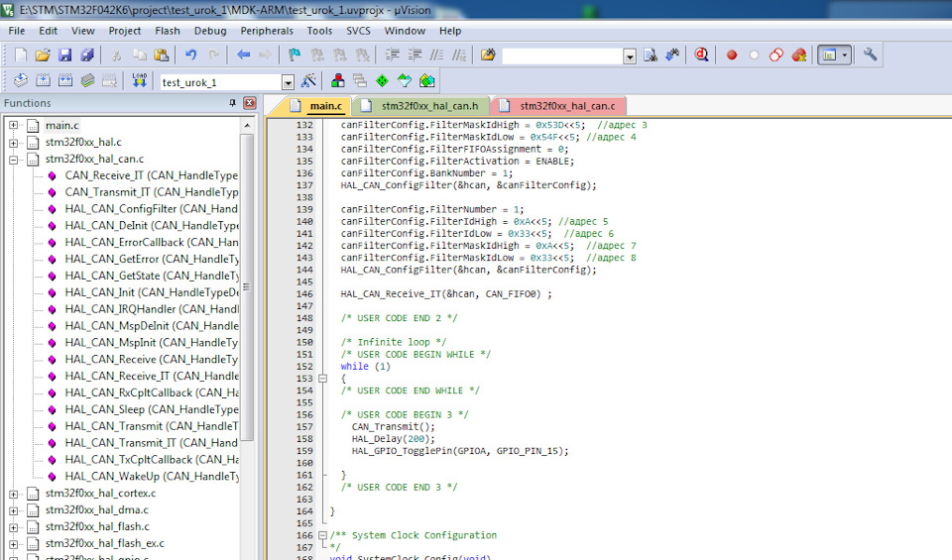Screen dimensions: 952x560
Task: Click the Manage Project Items icon
Action: tap(338, 81)
